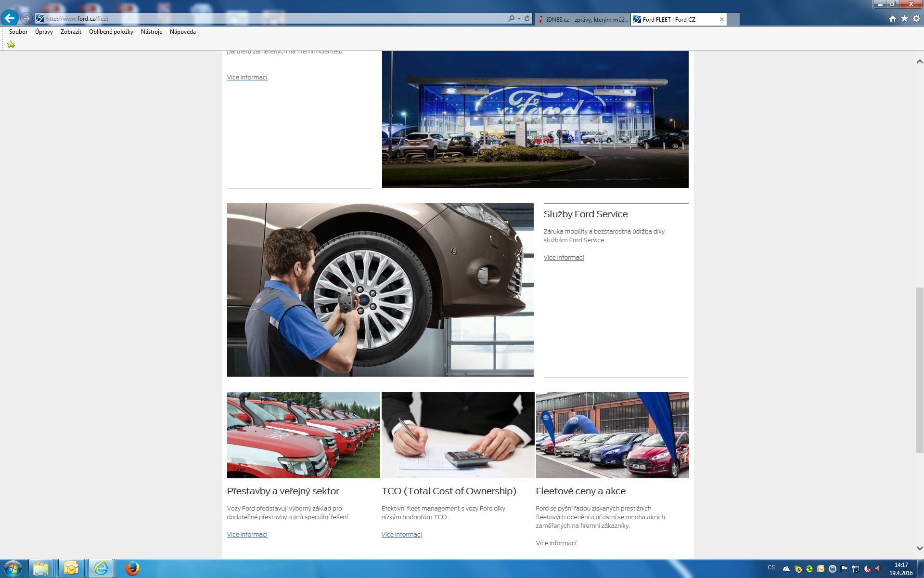924x578 pixels.
Task: Click the Outlook envelope tray icon
Action: pyautogui.click(x=821, y=569)
